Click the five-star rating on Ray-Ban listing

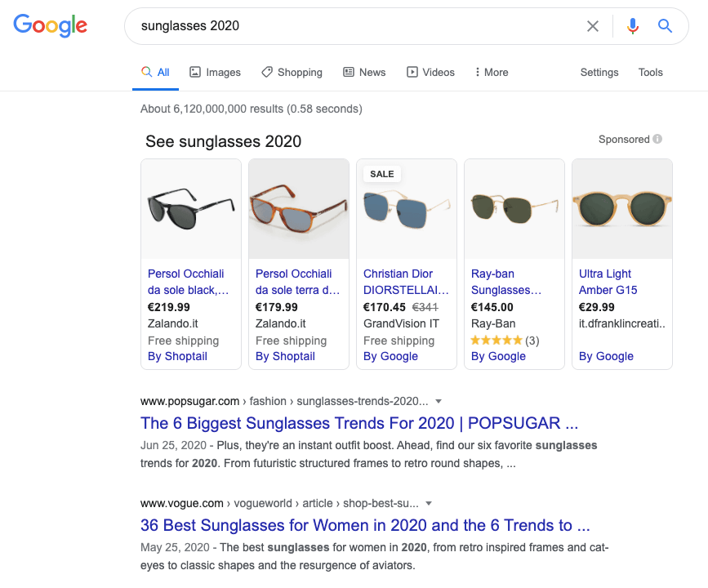click(x=496, y=340)
